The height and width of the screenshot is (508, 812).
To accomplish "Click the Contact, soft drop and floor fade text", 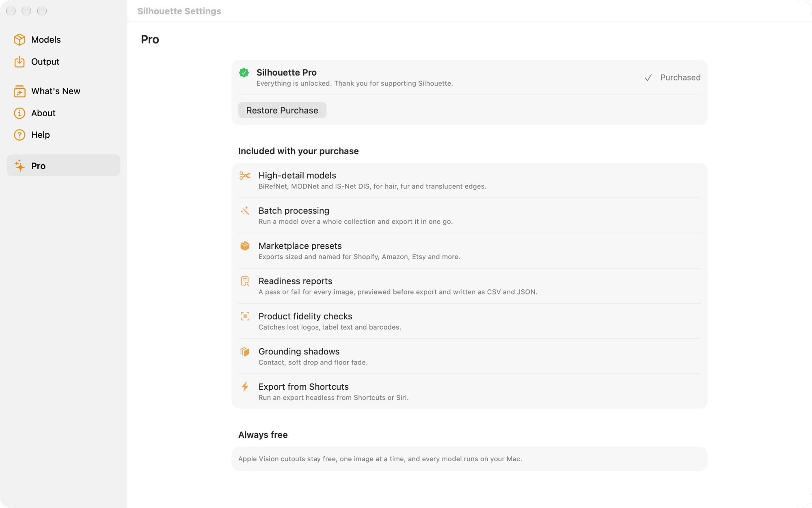I will click(x=313, y=363).
